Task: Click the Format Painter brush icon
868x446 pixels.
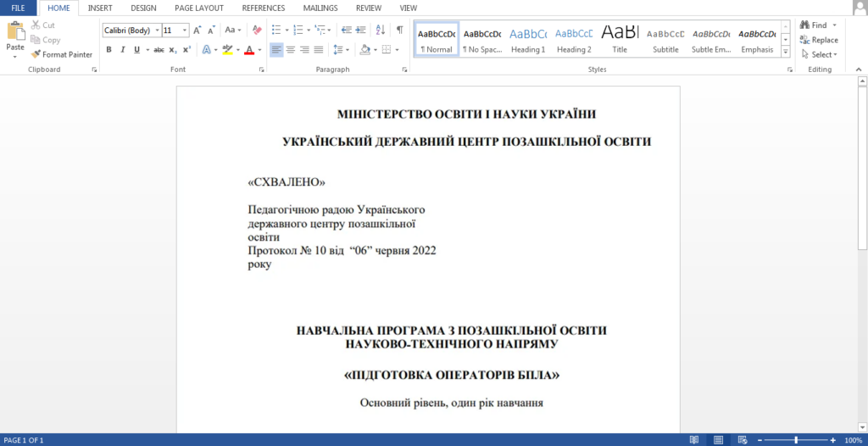Action: pos(36,54)
